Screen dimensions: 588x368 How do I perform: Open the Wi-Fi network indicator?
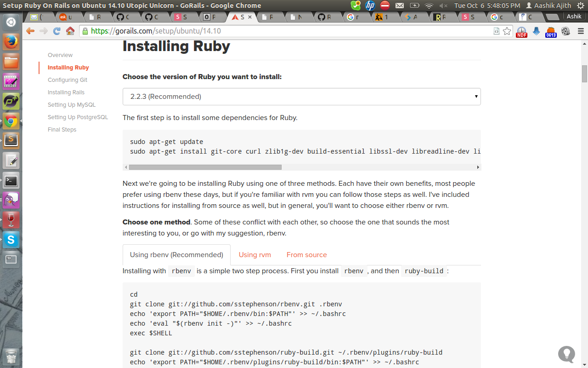pos(429,6)
